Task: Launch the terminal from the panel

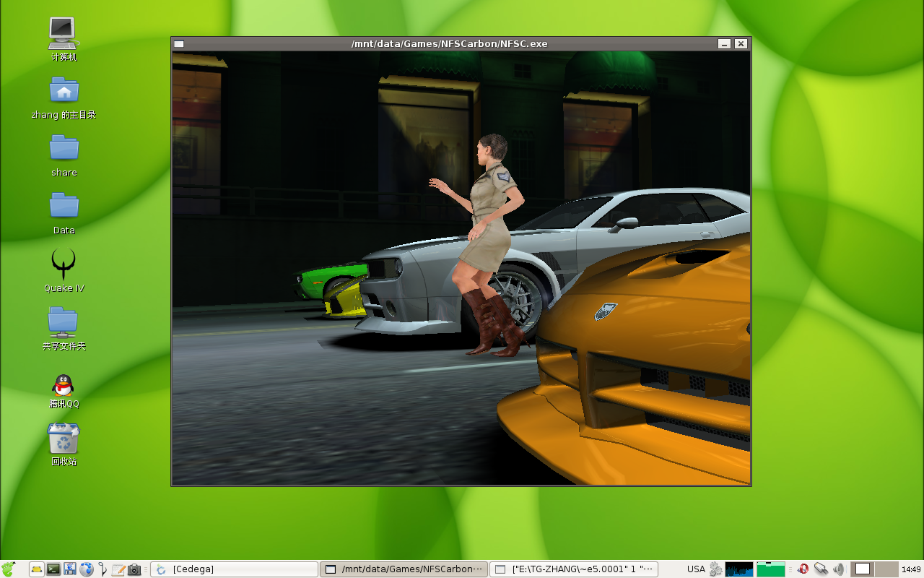Action: (x=53, y=569)
